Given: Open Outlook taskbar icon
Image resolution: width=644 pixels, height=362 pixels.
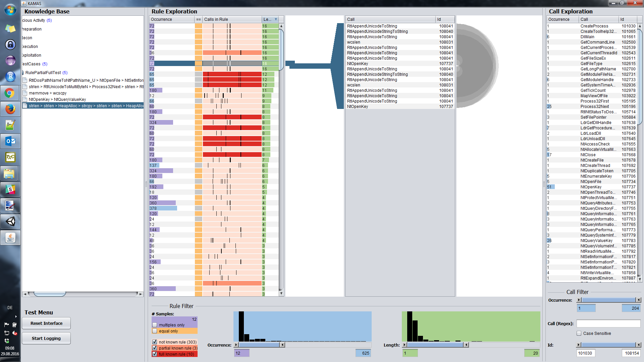Looking at the screenshot, I should [x=10, y=141].
